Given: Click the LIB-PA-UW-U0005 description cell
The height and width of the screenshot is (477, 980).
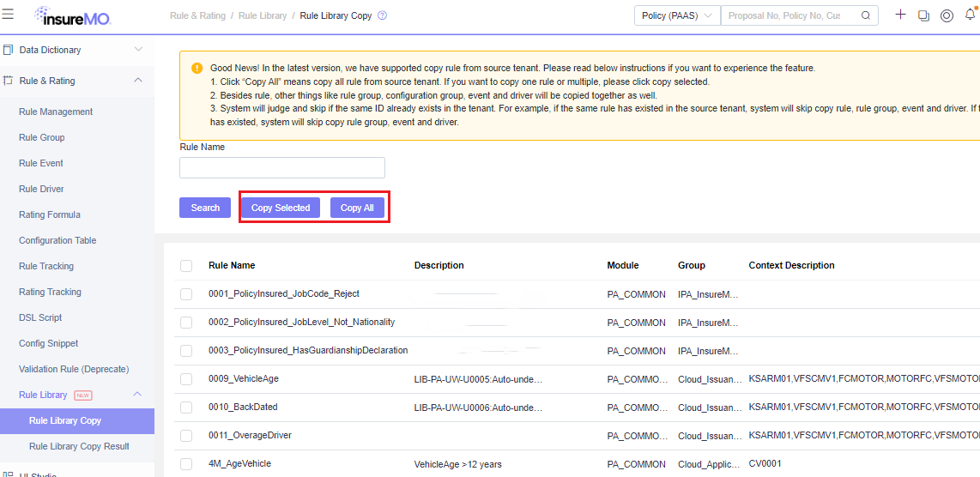Looking at the screenshot, I should pos(478,379).
